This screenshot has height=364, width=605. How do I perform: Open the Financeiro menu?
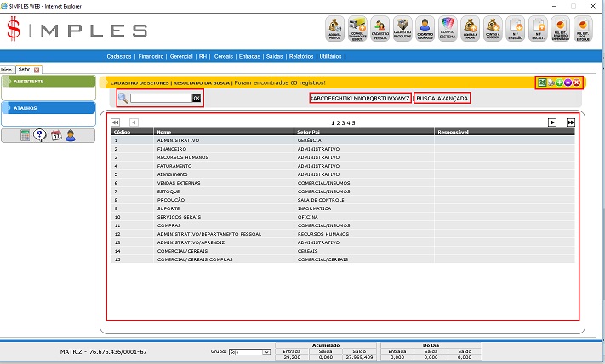(151, 56)
